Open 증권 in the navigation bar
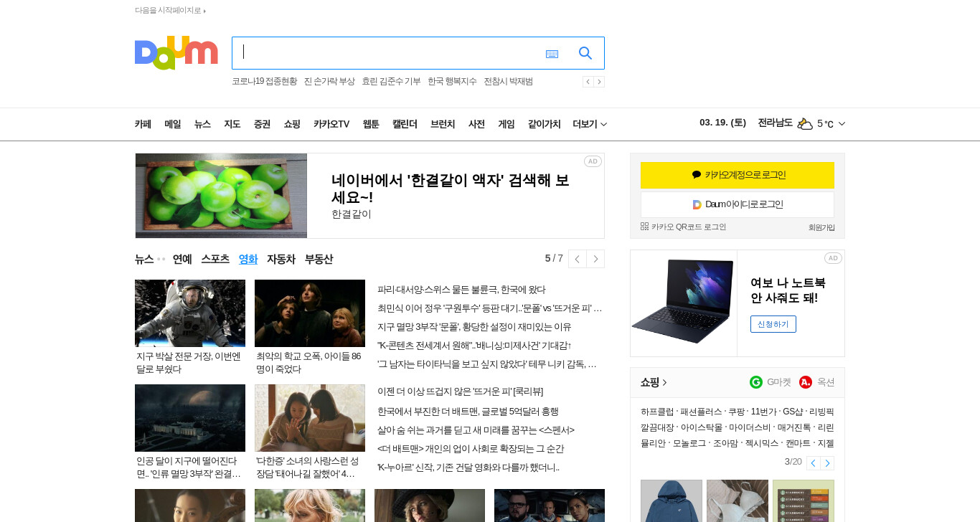Screen dimensions: 980x522 pyautogui.click(x=262, y=124)
